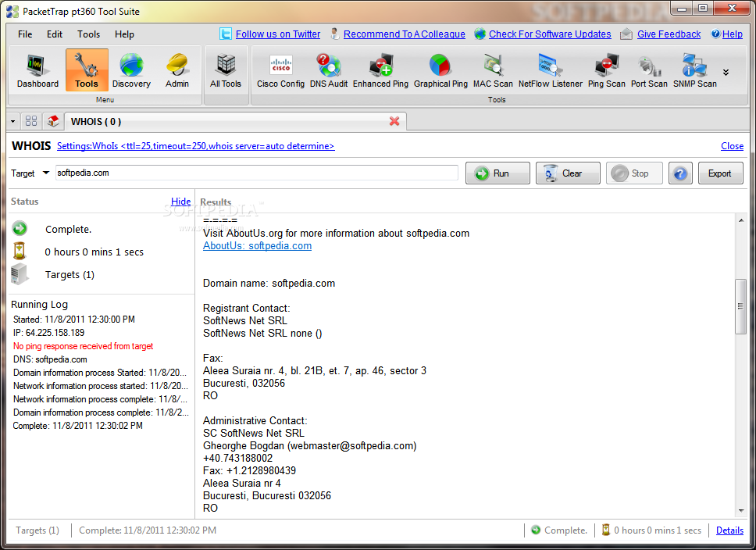Viewport: 756px width, 550px height.
Task: Click the tab grid layout icon
Action: [31, 121]
